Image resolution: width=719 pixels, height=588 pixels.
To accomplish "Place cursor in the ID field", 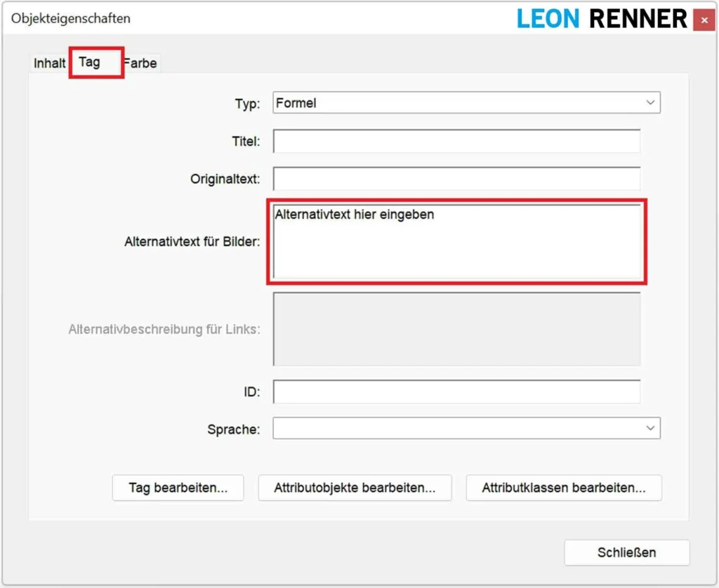I will pyautogui.click(x=456, y=392).
